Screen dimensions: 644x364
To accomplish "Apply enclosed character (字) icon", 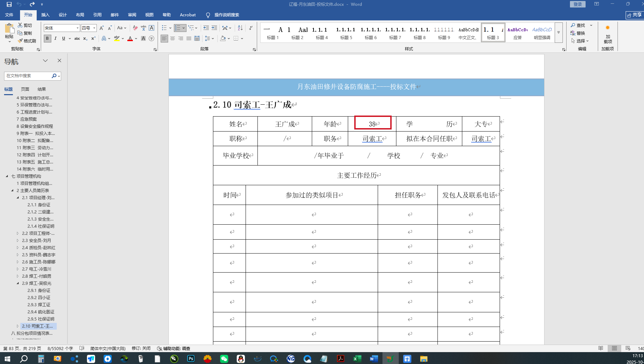I will [151, 38].
